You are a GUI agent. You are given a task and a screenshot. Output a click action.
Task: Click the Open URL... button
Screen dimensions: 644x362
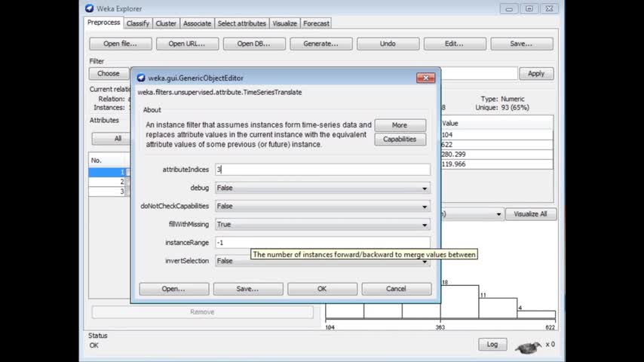pos(187,44)
